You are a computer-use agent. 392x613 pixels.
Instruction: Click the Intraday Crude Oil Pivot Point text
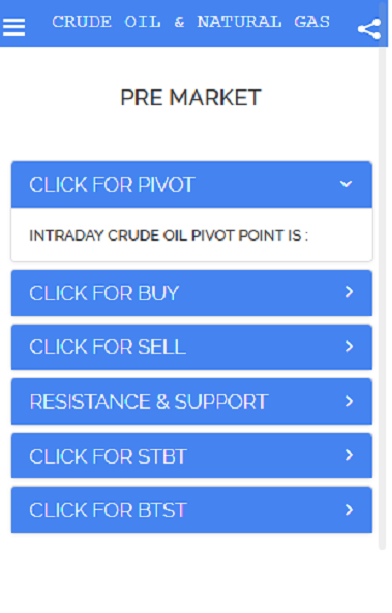point(168,235)
